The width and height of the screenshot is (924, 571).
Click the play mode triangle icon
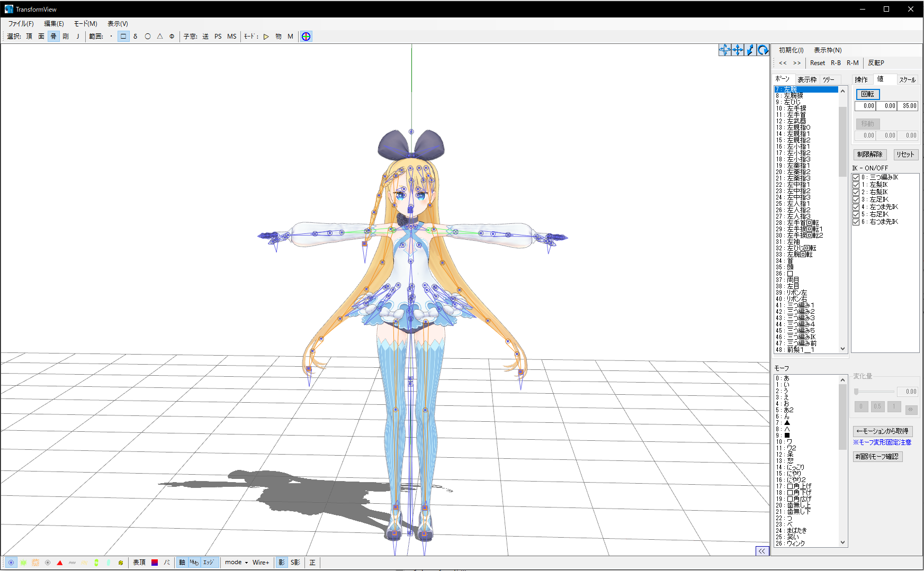point(266,37)
